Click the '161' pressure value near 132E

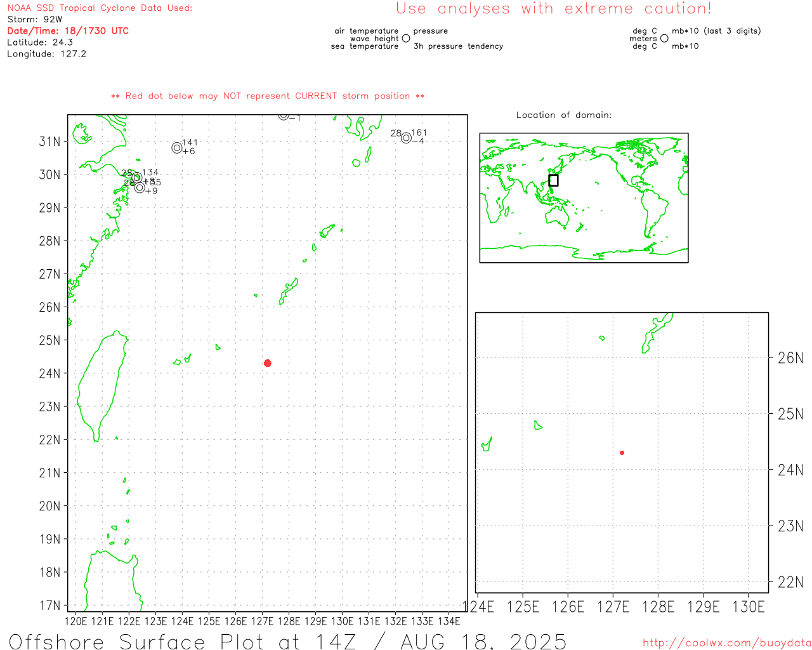click(419, 133)
